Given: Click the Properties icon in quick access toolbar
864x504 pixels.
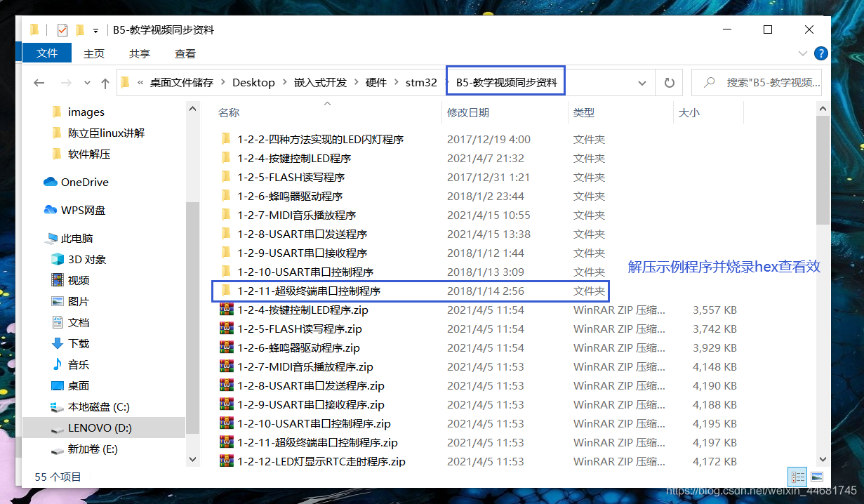Looking at the screenshot, I should pyautogui.click(x=62, y=30).
